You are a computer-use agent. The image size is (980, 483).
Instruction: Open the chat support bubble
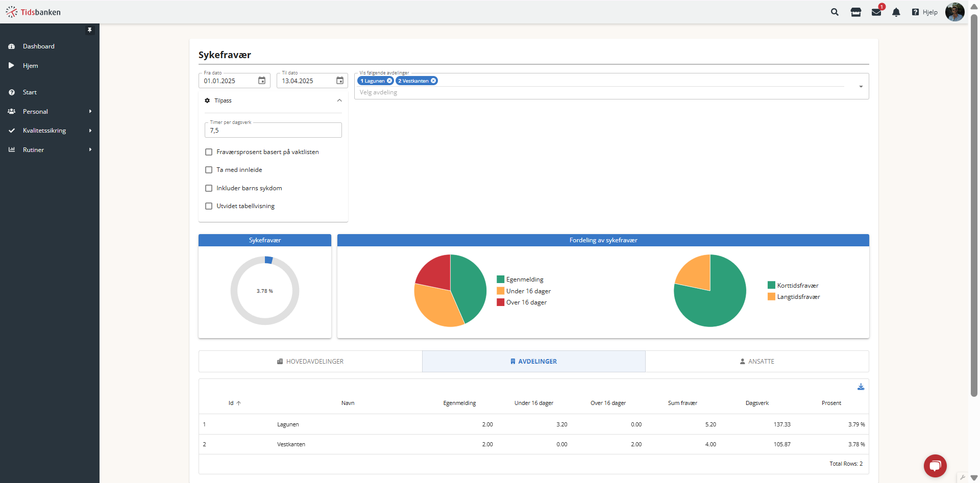point(935,466)
